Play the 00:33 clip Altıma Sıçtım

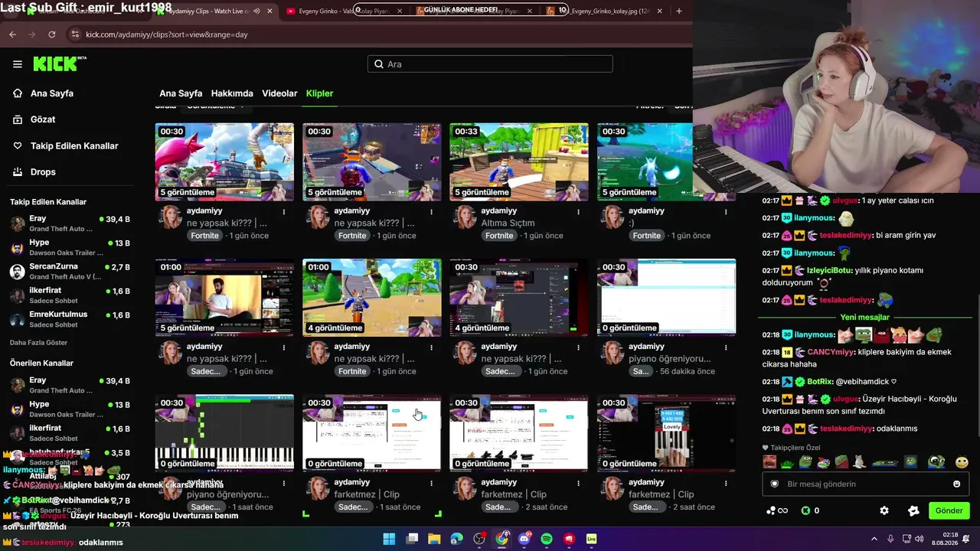click(519, 161)
